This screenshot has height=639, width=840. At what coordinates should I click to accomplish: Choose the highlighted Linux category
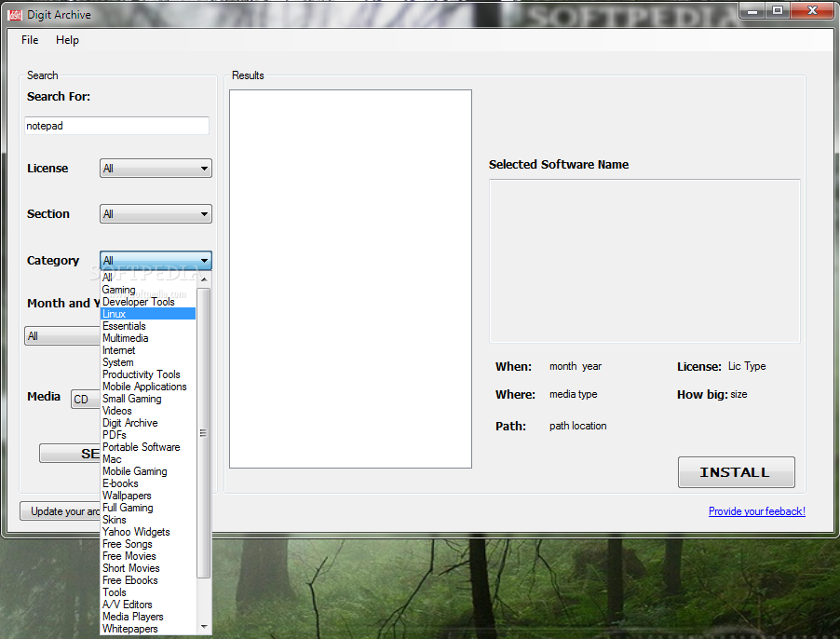point(148,314)
